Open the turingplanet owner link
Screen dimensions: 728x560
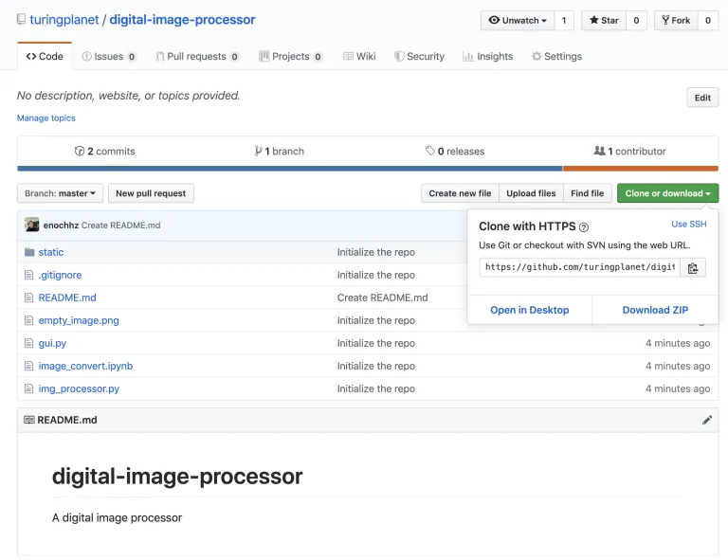pyautogui.click(x=64, y=20)
